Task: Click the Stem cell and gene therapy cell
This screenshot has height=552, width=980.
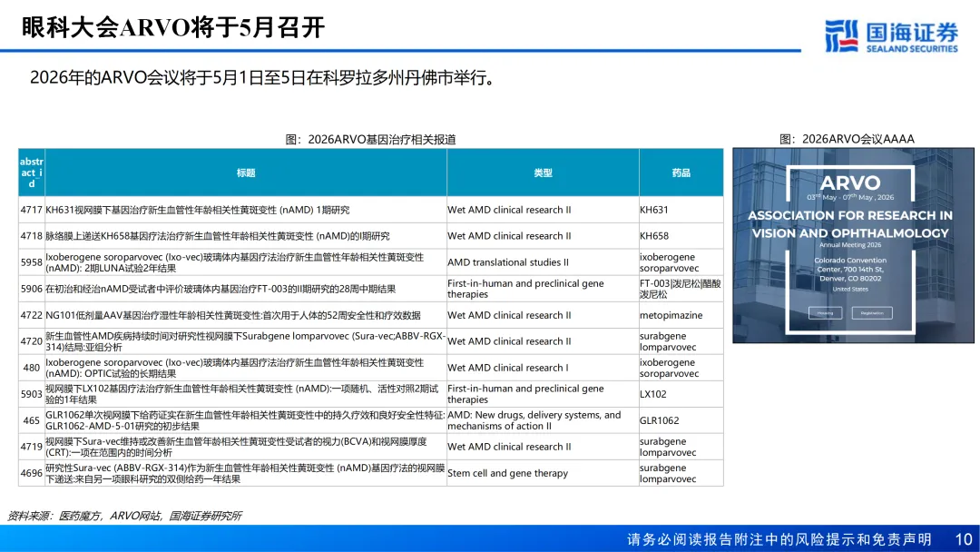Action: click(x=543, y=473)
